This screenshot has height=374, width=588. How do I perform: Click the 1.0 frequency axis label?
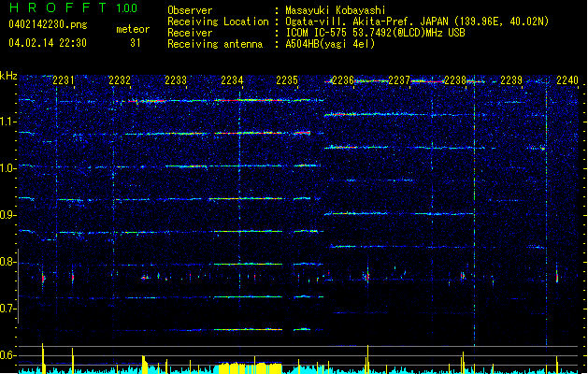[7, 168]
